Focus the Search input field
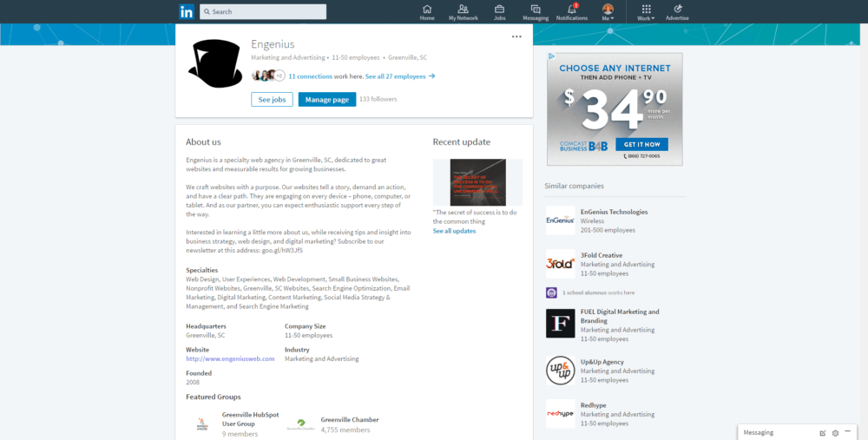 [263, 11]
